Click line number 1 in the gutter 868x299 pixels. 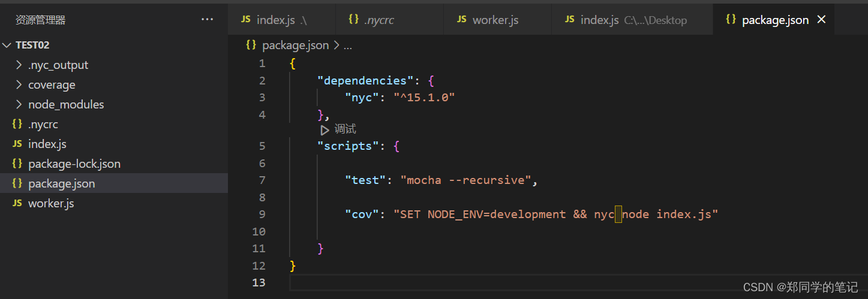pos(262,64)
